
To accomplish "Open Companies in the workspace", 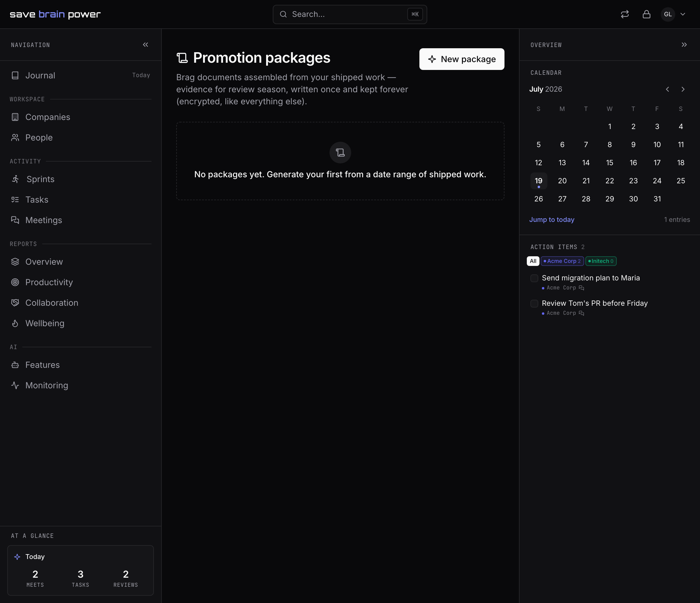I will click(80, 117).
